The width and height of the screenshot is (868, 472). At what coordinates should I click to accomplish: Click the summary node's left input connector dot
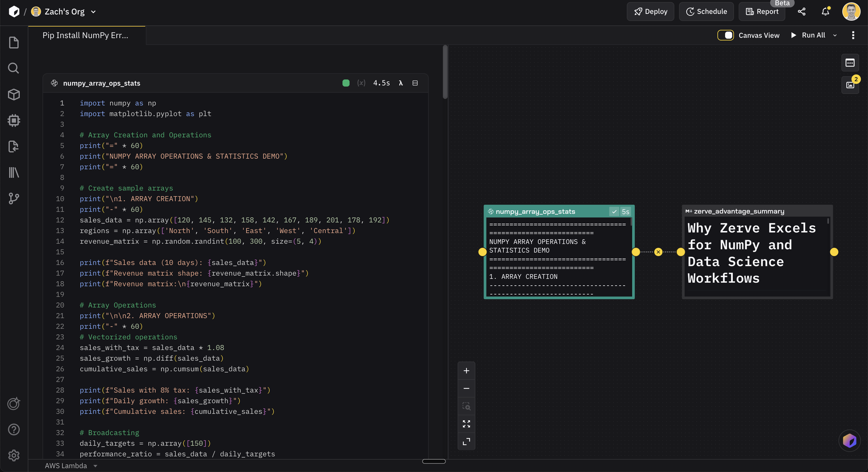tap(681, 252)
